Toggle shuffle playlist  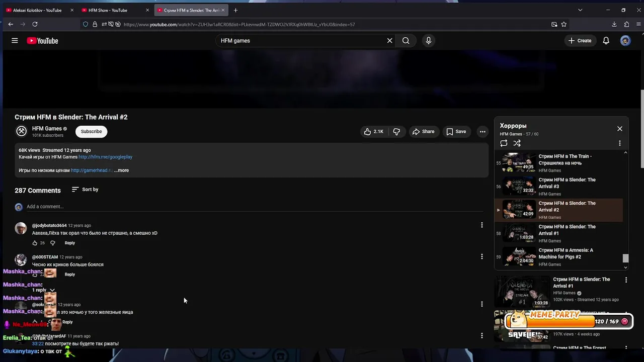pos(517,143)
